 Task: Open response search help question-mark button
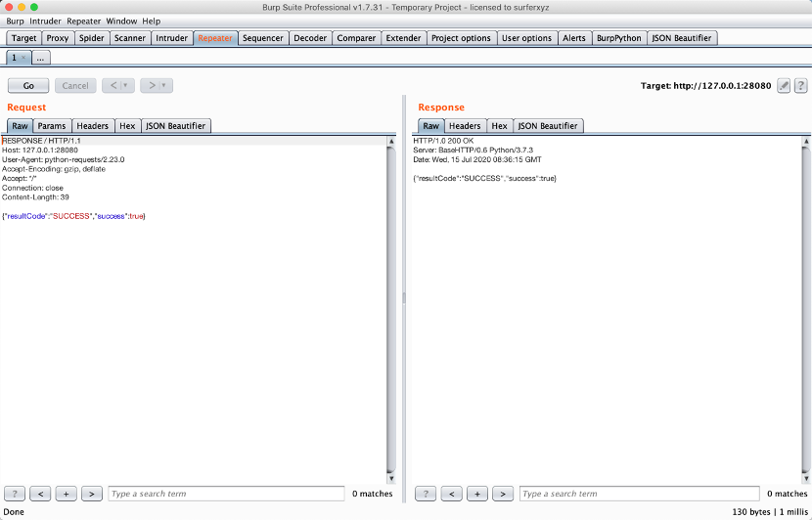click(x=426, y=494)
